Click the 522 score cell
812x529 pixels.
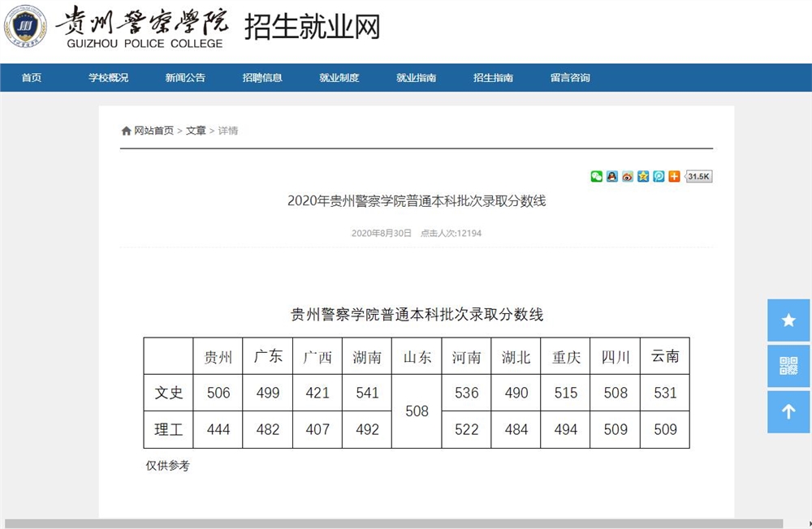pos(467,430)
